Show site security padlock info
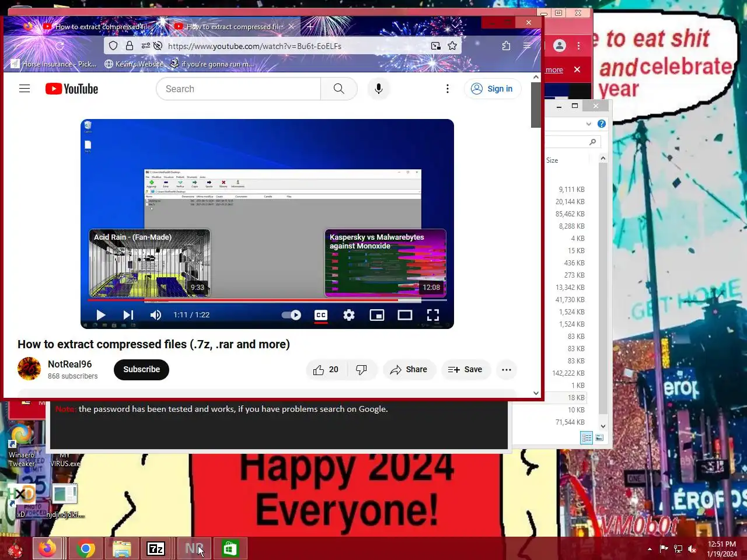 [130, 45]
